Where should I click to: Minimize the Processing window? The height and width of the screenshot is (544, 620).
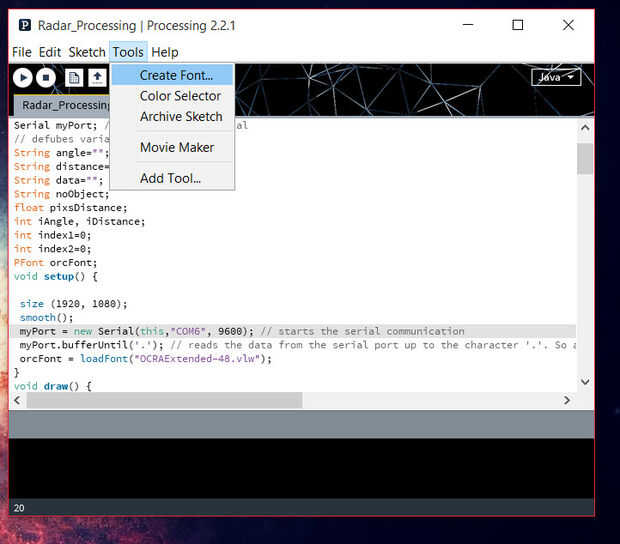[468, 25]
